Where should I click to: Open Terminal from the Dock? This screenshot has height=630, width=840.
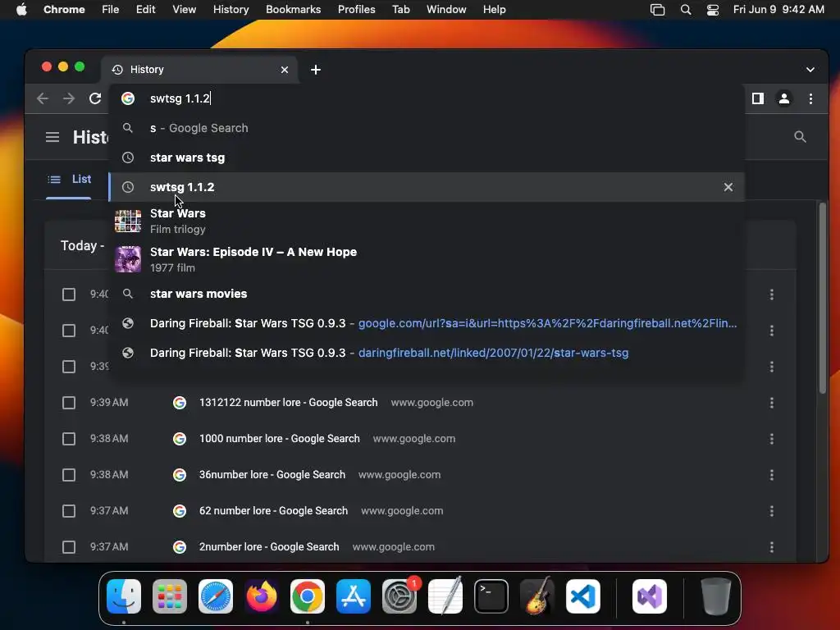tap(491, 596)
